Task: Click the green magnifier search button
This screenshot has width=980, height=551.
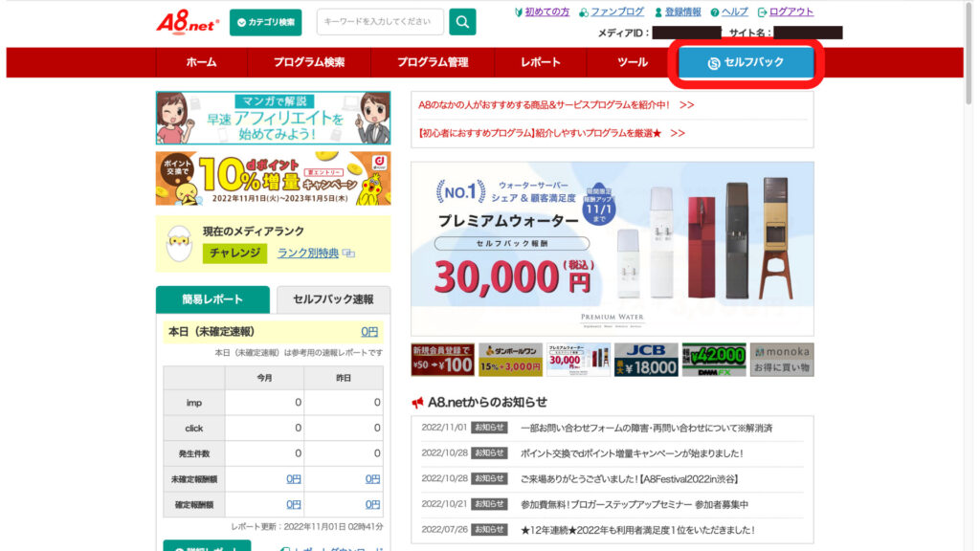Action: tap(462, 22)
